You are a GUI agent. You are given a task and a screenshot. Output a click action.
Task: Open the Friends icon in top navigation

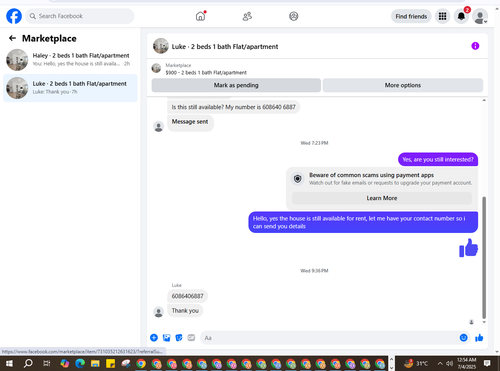pos(247,16)
